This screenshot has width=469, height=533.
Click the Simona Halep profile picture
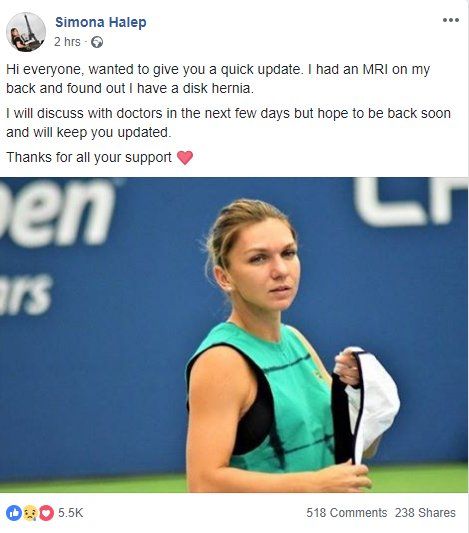click(26, 32)
